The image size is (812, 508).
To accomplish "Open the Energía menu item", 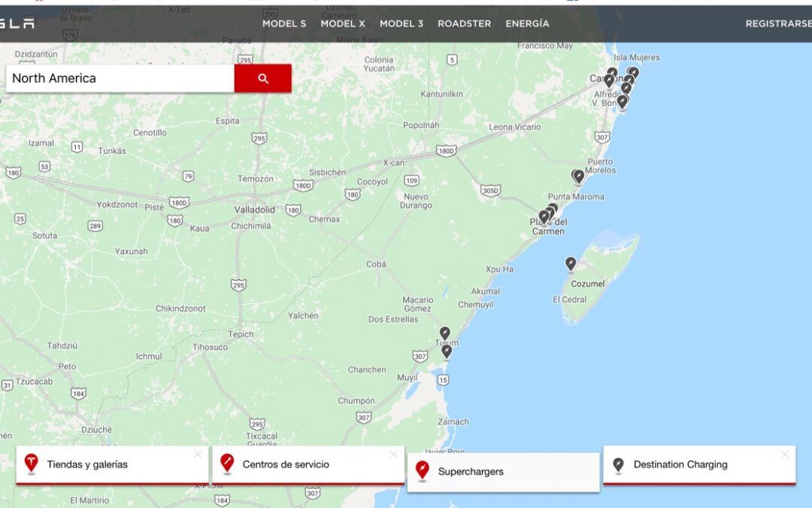I will click(527, 24).
